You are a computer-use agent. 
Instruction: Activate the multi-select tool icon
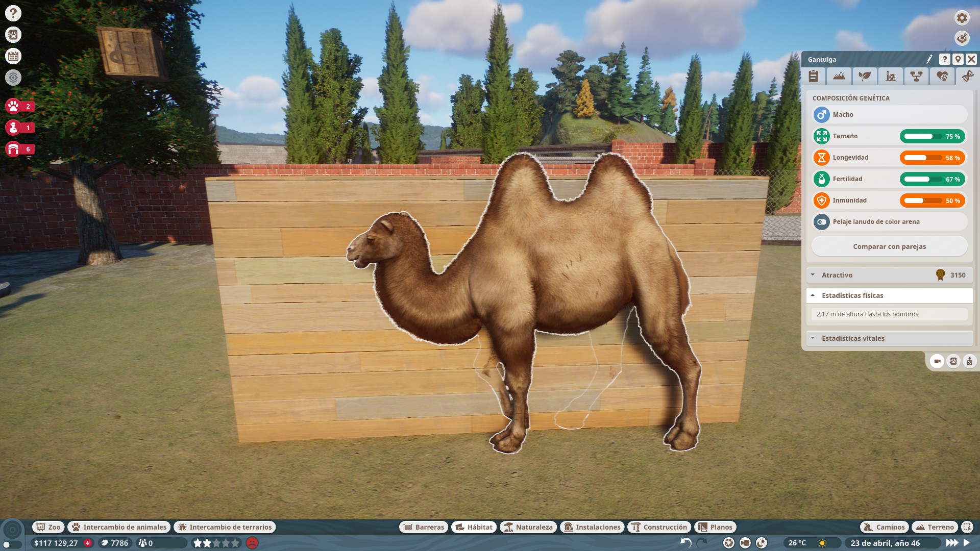(967, 527)
